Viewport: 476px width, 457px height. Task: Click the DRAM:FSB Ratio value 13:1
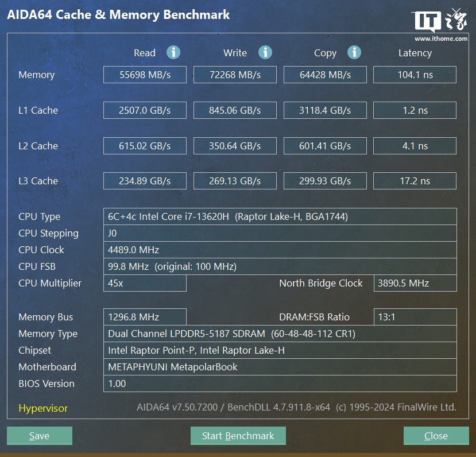pos(415,317)
